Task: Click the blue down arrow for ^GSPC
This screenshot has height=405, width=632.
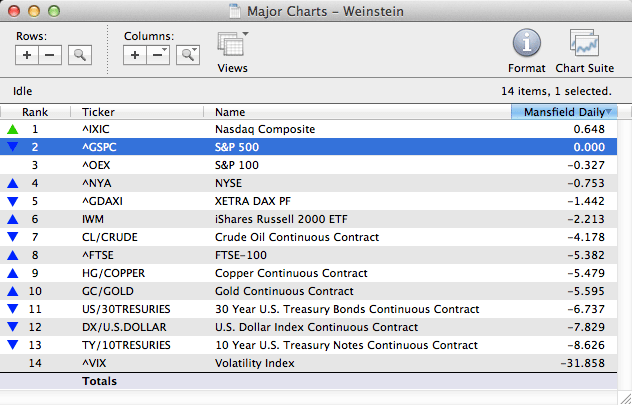Action: point(12,147)
